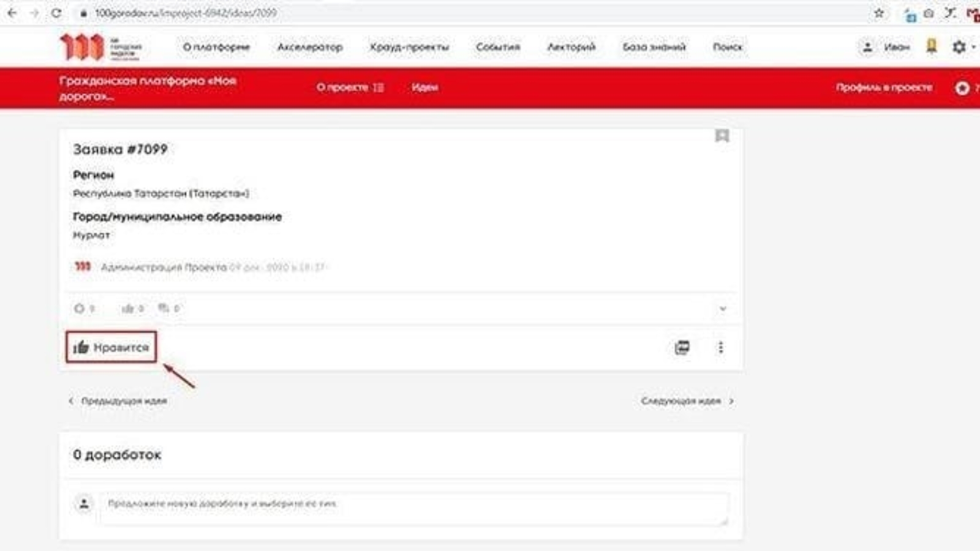The width and height of the screenshot is (980, 551).
Task: Star this page in browser bookmarks
Action: (x=879, y=13)
